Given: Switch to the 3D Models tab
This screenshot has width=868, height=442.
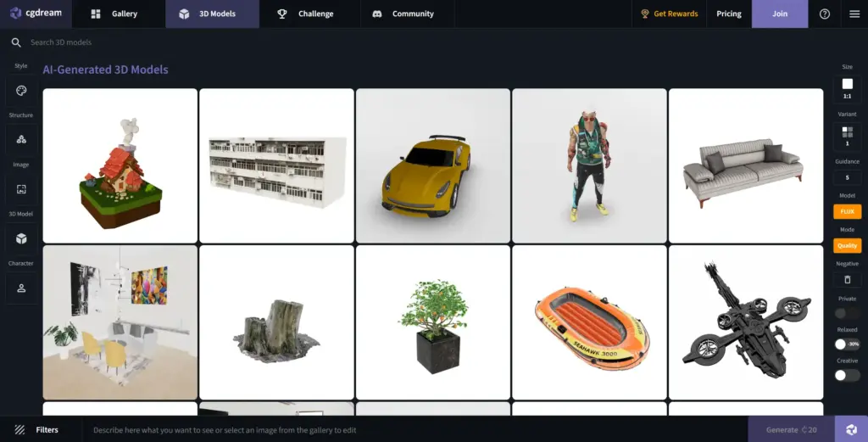Looking at the screenshot, I should [212, 14].
